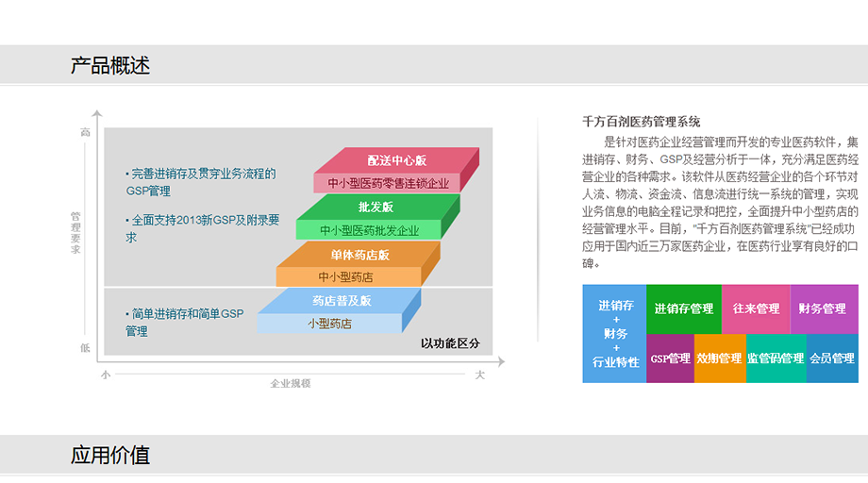The height and width of the screenshot is (483, 868).
Task: Click the large 进销存+财务+行业特性 tile
Action: pos(615,334)
